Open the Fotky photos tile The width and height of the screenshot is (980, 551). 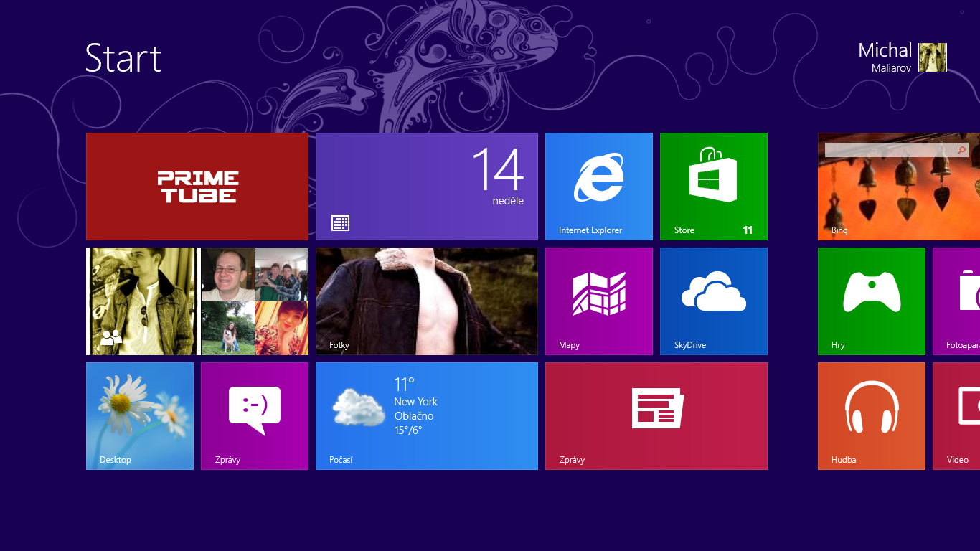[426, 301]
